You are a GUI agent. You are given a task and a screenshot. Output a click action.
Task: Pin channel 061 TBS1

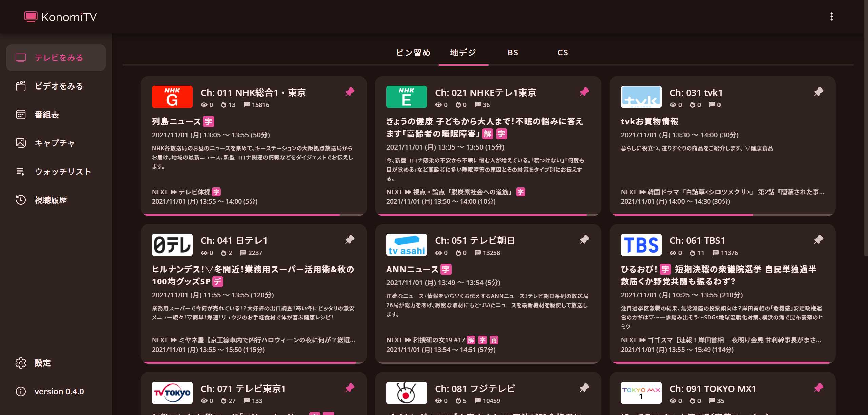(x=818, y=240)
